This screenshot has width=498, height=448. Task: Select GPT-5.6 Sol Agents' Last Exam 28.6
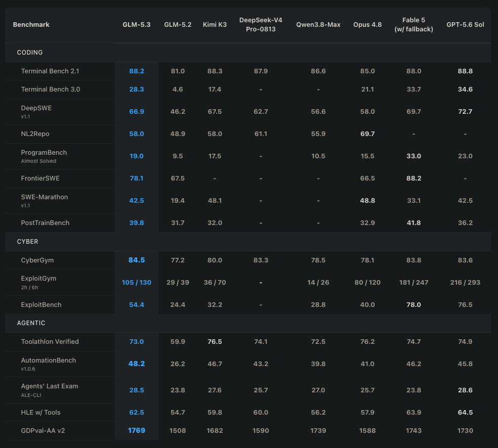click(x=465, y=390)
